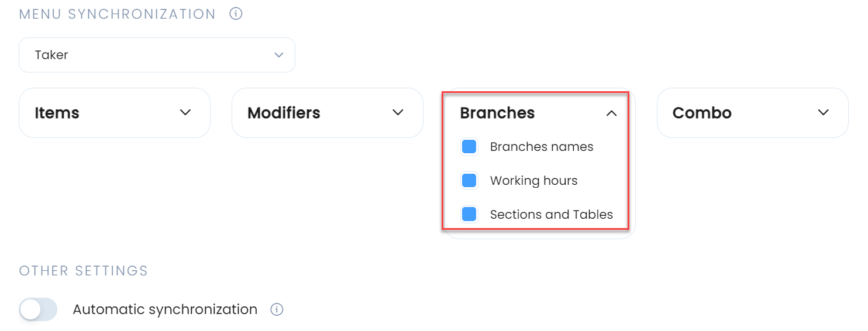
Task: Expand the Items chevron arrow
Action: 185,112
